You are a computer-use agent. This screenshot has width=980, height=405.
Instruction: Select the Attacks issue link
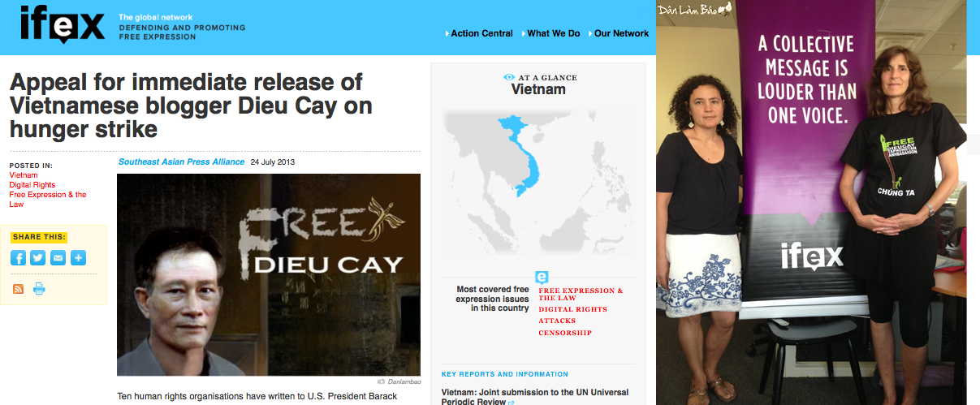pos(557,321)
